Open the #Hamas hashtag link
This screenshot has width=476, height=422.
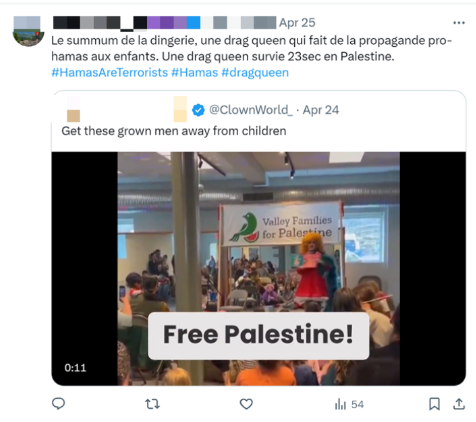point(195,72)
